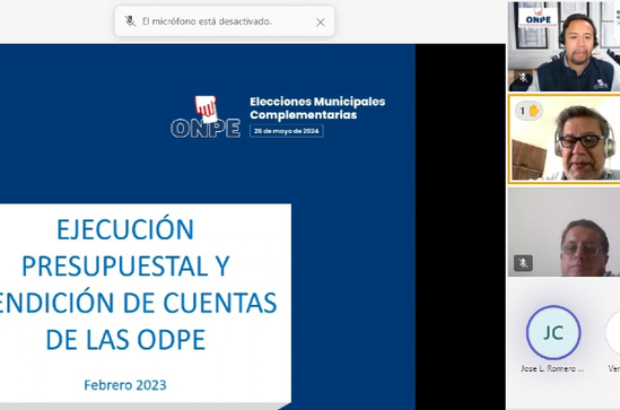Read 'El micrófono está desactivado.' message text
The height and width of the screenshot is (410, 620).
207,21
